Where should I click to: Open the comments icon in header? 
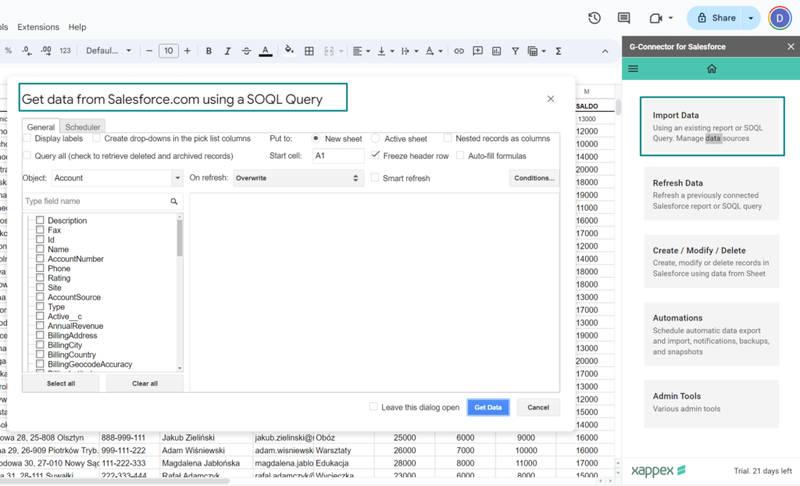pos(623,18)
